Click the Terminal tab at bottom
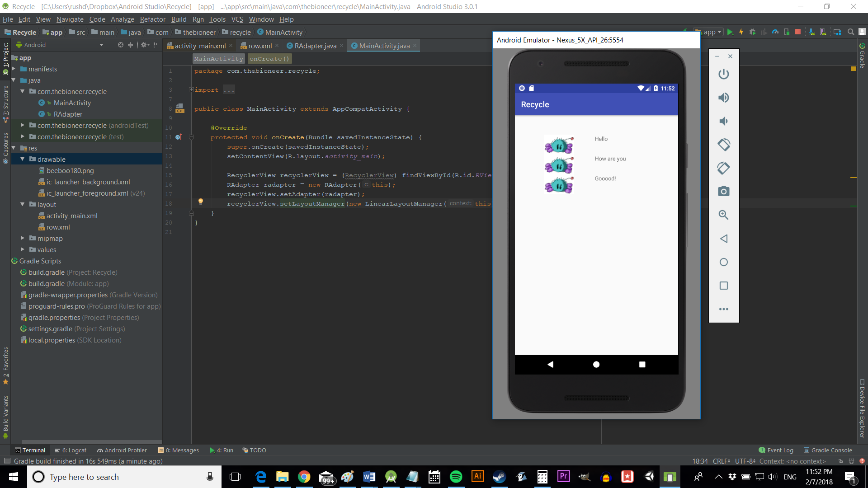The width and height of the screenshot is (868, 488). (31, 450)
